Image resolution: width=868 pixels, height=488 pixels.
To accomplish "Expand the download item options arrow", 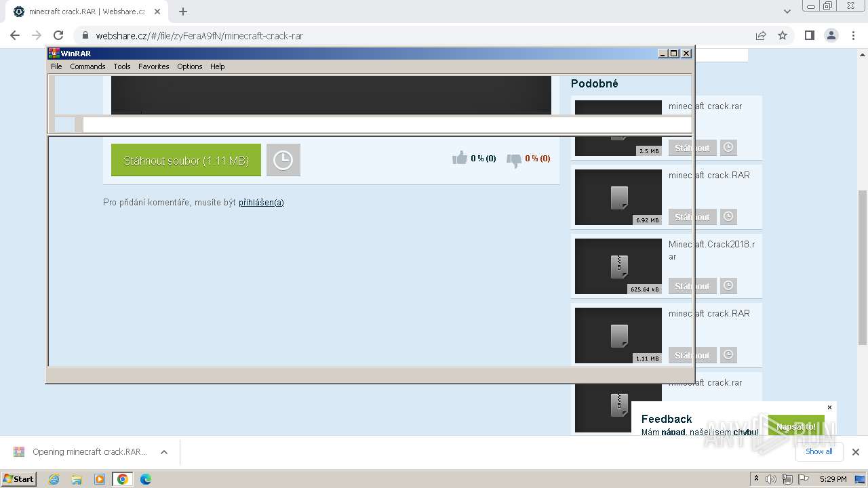I will [163, 452].
